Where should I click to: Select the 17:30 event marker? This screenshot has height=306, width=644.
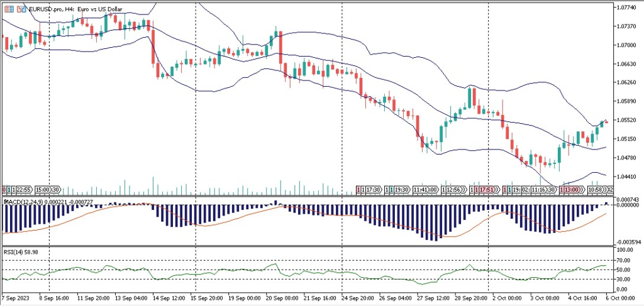pos(374,189)
